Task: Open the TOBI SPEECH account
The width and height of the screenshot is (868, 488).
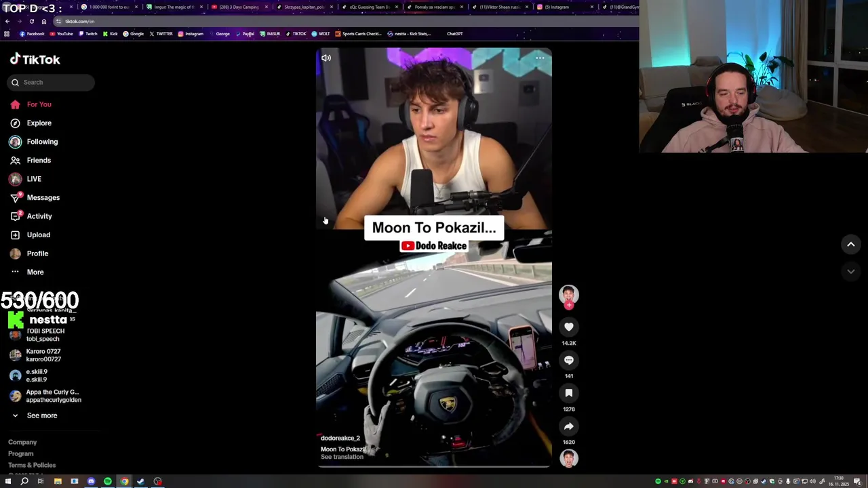Action: click(x=45, y=335)
